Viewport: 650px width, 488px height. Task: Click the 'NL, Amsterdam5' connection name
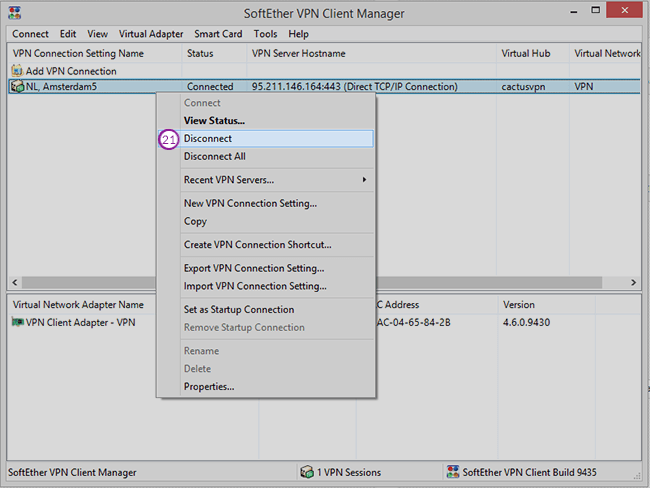pyautogui.click(x=61, y=87)
